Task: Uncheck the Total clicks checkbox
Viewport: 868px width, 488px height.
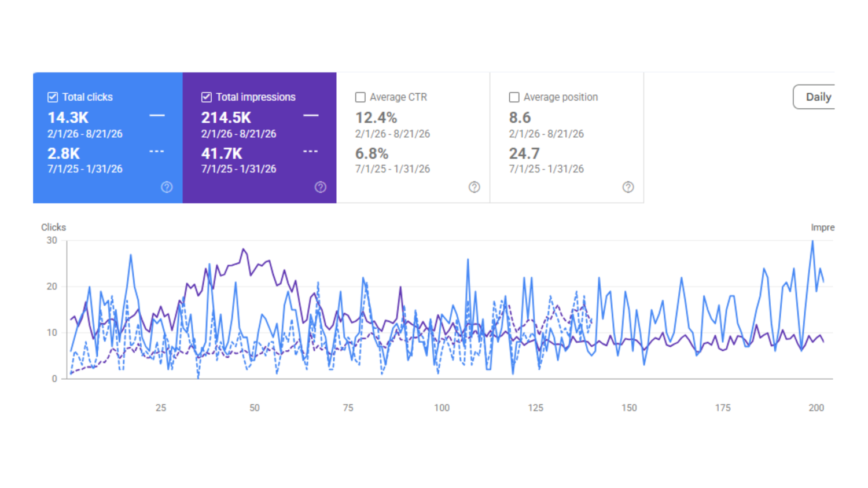Action: (x=53, y=97)
